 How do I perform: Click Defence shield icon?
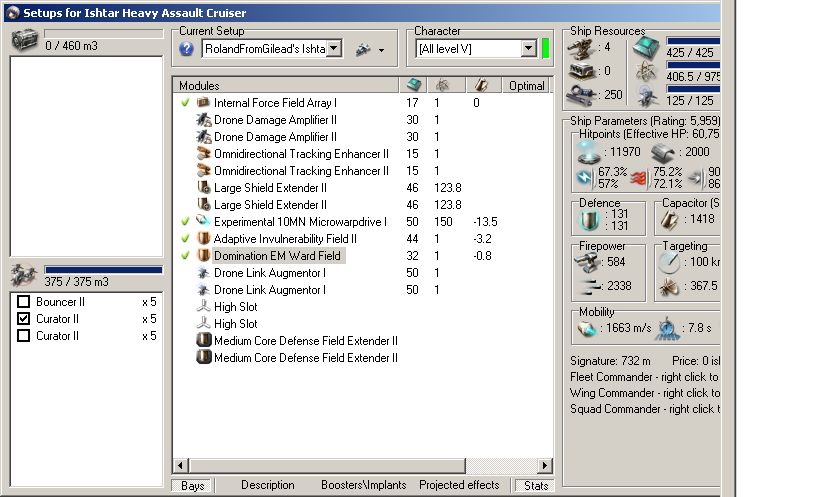[590, 220]
